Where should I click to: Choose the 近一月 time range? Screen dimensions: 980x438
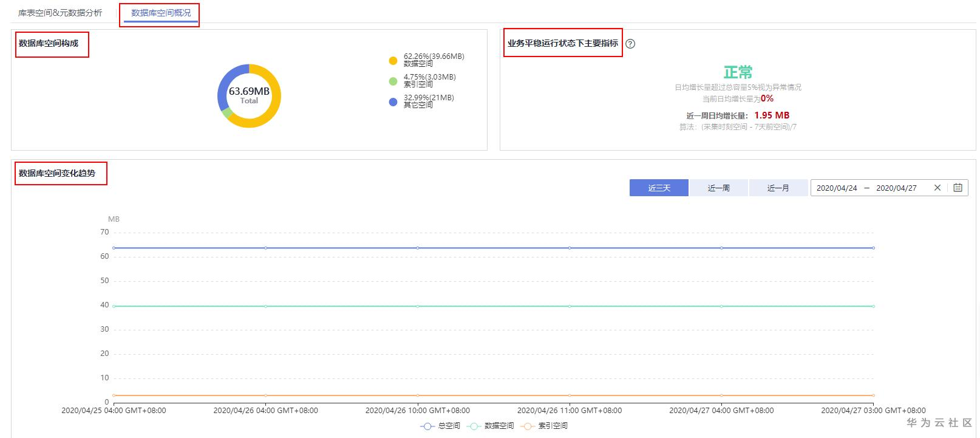coord(778,188)
